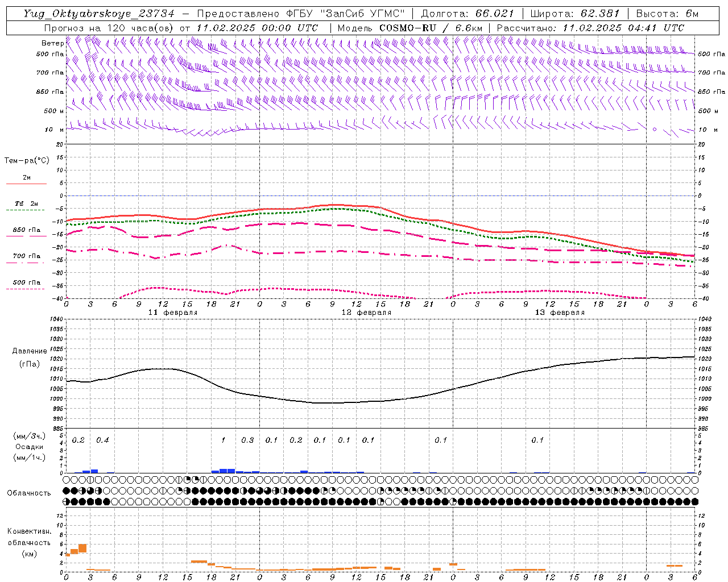Select the 0.3 three-hour precipitation value

[247, 440]
